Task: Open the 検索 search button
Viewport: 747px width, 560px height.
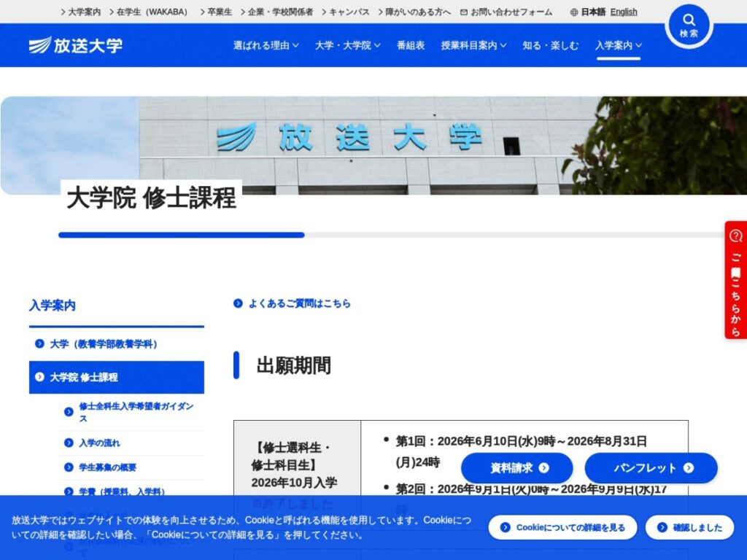Action: click(x=689, y=26)
